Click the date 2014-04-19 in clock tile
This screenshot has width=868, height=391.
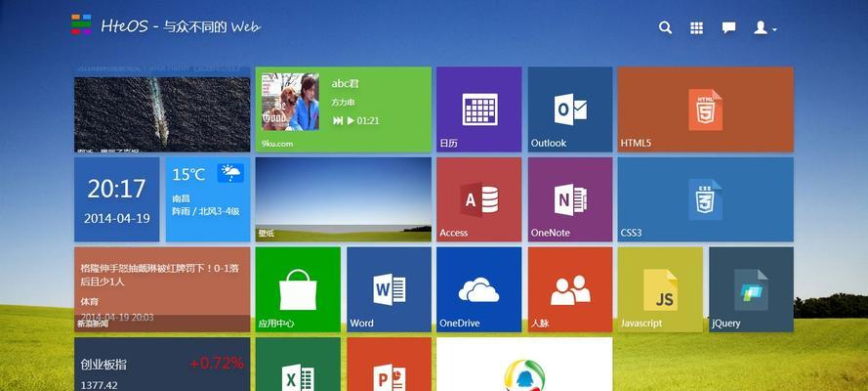coord(117,218)
